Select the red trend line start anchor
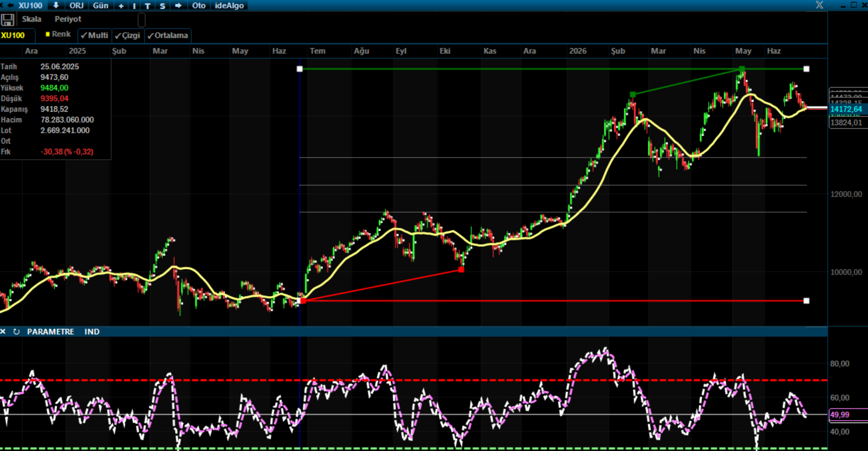The width and height of the screenshot is (868, 451). pyautogui.click(x=303, y=301)
